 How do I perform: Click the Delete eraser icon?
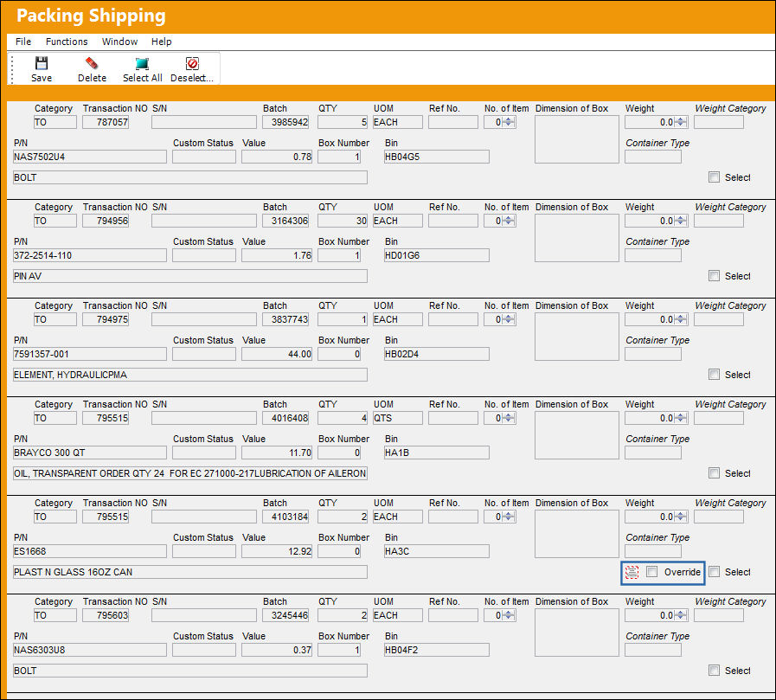point(92,63)
